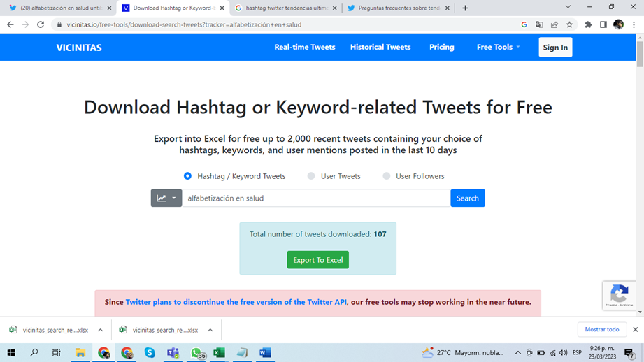Bookmark this page with the star icon

pos(570,24)
